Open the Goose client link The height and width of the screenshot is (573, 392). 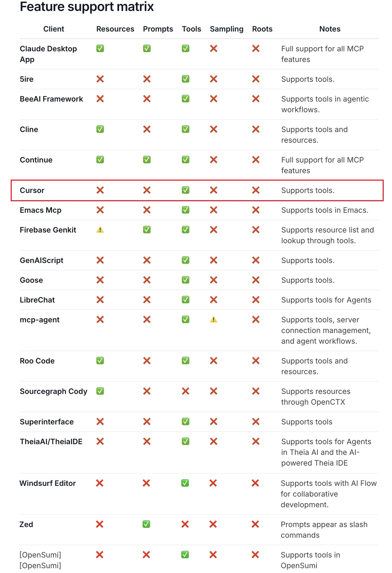(x=31, y=280)
